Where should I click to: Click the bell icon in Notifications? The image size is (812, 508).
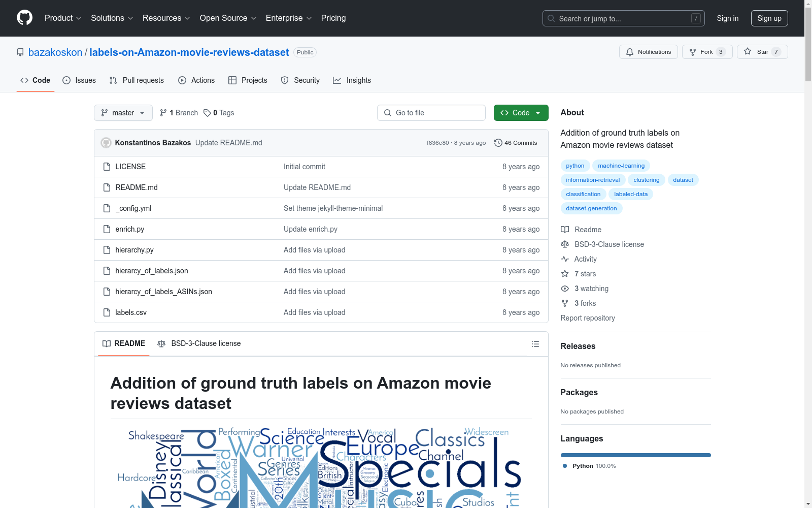click(x=630, y=52)
